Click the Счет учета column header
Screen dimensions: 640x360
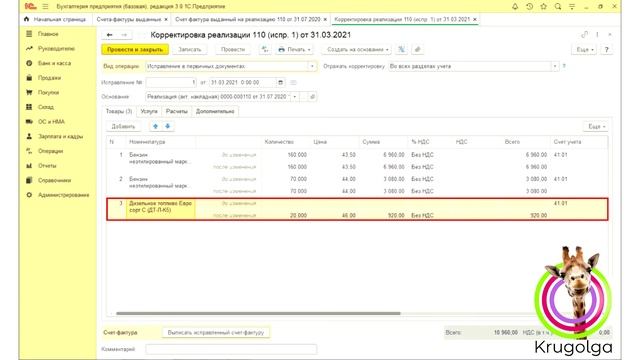coord(567,142)
